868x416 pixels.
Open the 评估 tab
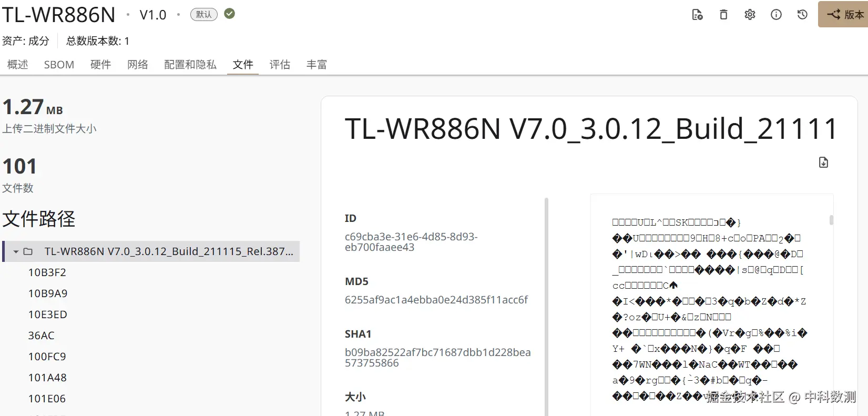[280, 65]
